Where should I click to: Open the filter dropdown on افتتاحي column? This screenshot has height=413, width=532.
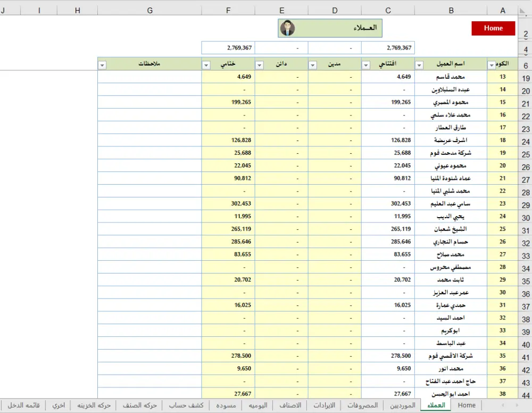[365, 65]
